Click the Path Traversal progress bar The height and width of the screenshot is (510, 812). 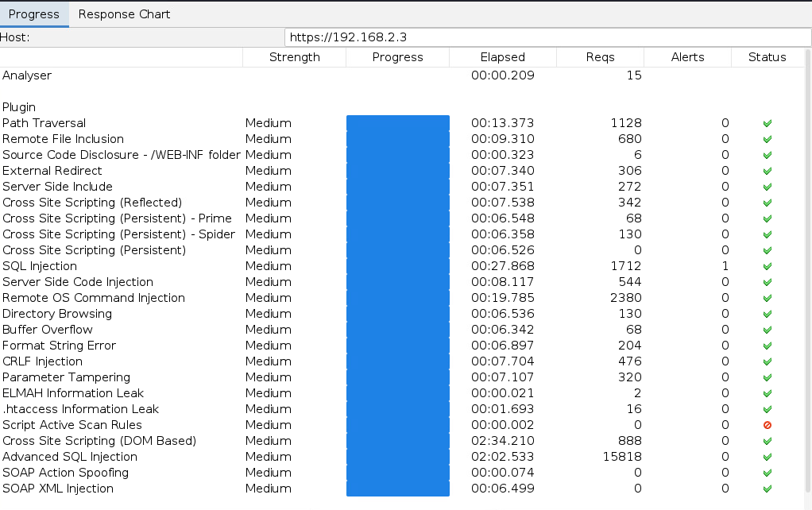pyautogui.click(x=397, y=123)
